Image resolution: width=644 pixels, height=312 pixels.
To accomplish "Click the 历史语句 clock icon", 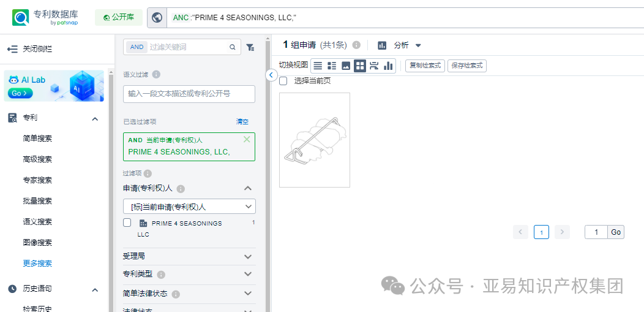I will [12, 289].
